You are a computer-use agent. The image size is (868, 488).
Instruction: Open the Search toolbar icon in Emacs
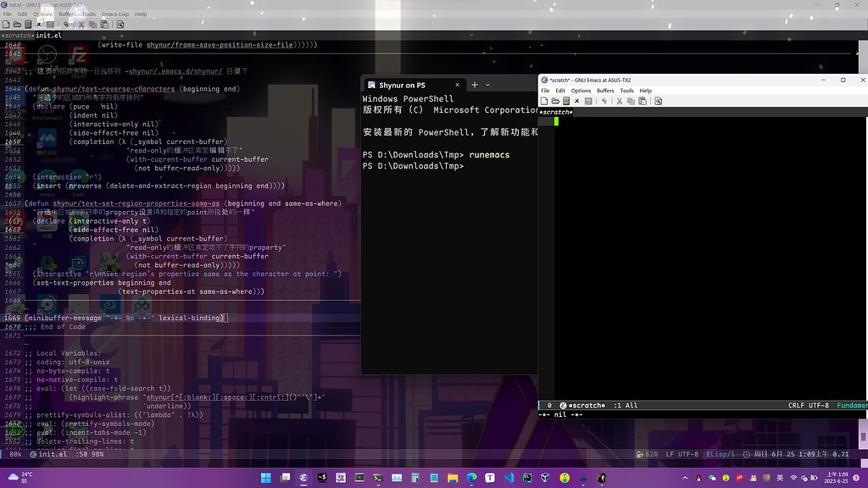click(x=659, y=101)
